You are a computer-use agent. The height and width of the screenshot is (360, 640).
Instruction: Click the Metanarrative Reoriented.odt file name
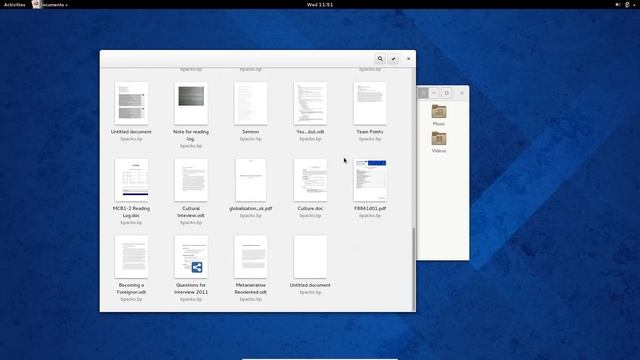[251, 289]
